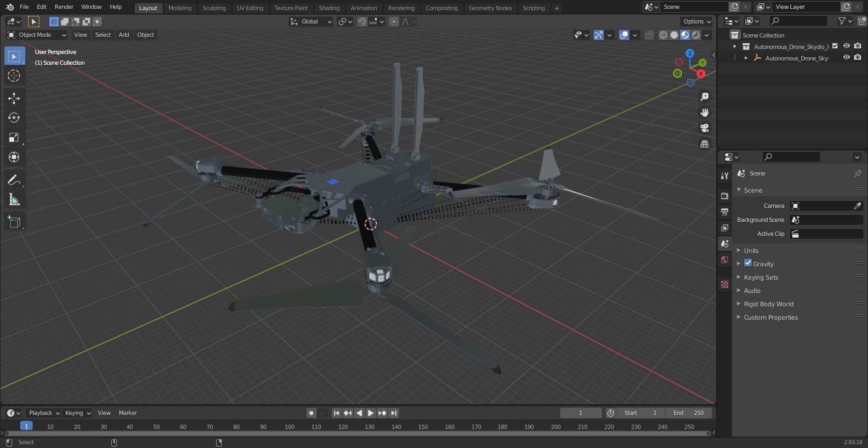The width and height of the screenshot is (868, 448).
Task: Pick the Rotate tool
Action: click(14, 118)
